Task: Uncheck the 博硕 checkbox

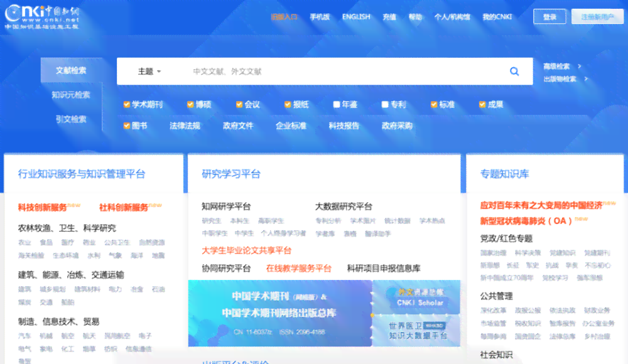Action: tap(190, 105)
